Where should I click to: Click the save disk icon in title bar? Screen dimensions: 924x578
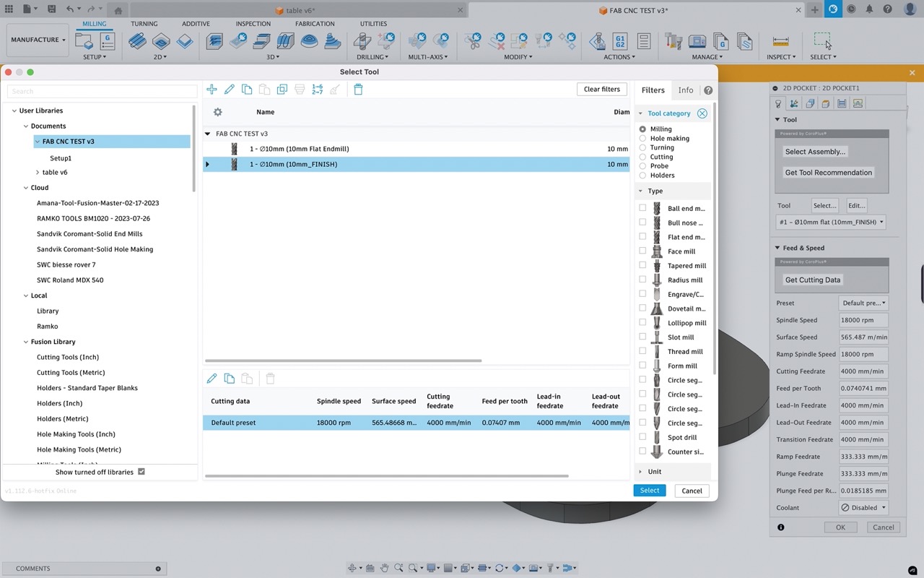click(x=51, y=9)
